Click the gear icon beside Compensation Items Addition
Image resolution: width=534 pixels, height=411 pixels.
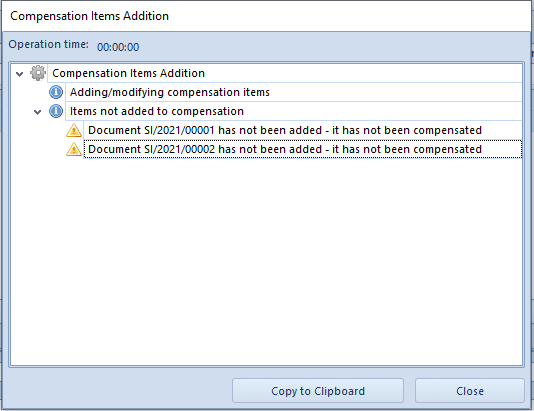38,73
